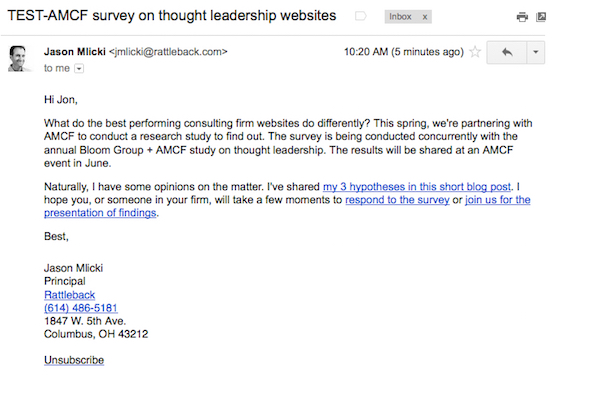Screen dimensions: 590x398
Task: Remove the Inbox label with x
Action: click(x=424, y=17)
